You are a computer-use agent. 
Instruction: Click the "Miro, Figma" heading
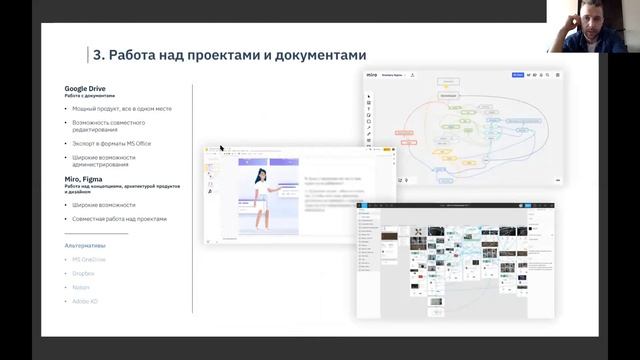83,179
